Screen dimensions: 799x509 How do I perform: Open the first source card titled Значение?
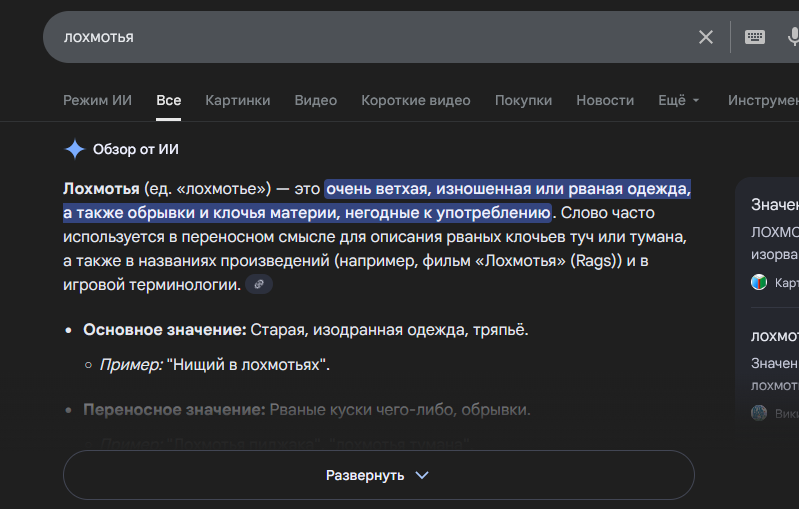(x=774, y=205)
